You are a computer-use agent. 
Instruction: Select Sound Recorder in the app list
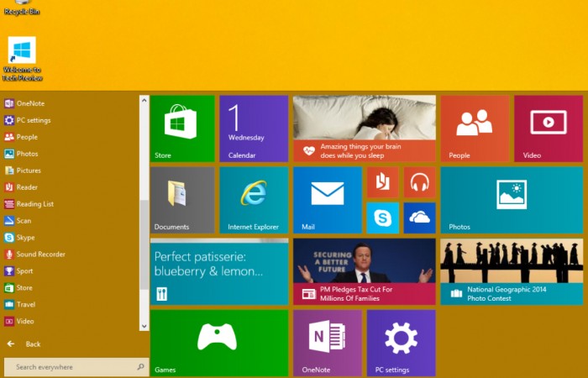(x=40, y=255)
